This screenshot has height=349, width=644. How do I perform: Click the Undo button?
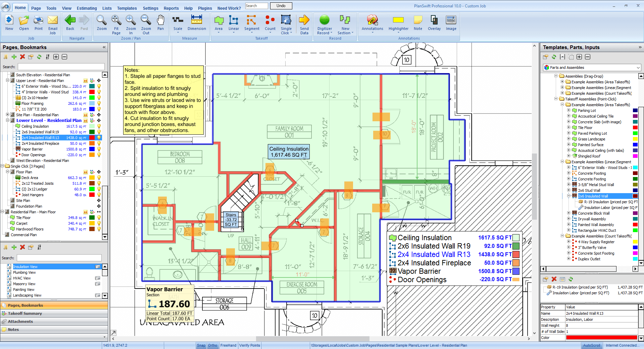pos(281,6)
